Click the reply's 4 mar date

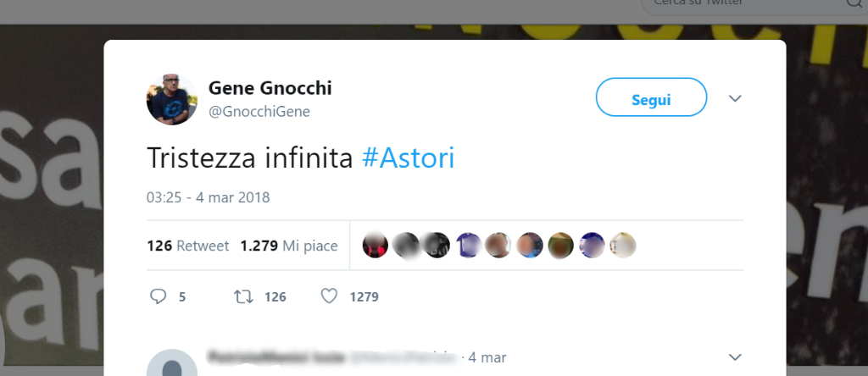[487, 357]
